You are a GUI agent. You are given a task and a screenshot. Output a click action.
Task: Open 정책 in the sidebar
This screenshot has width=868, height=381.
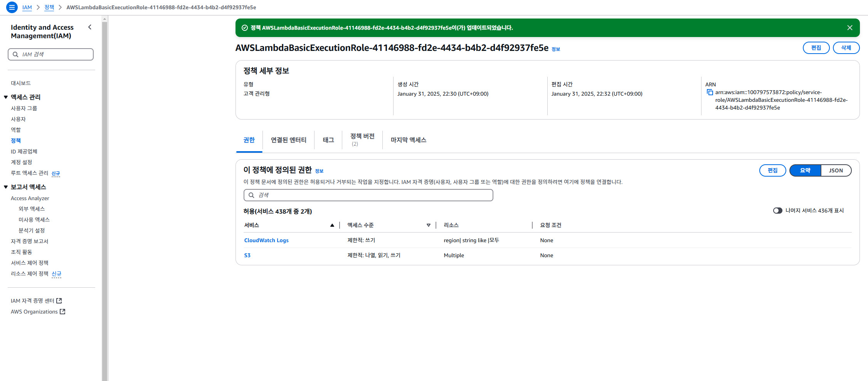pyautogui.click(x=16, y=141)
